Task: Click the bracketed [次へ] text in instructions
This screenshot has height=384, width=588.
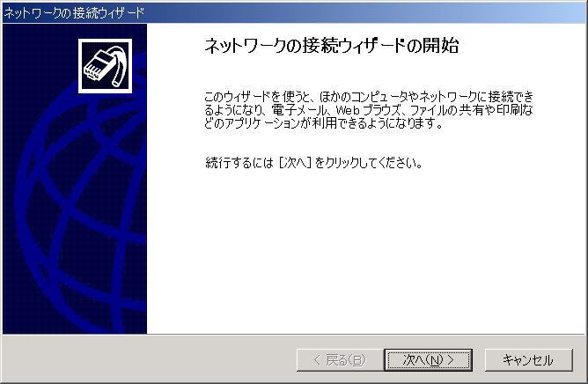Action: point(296,163)
